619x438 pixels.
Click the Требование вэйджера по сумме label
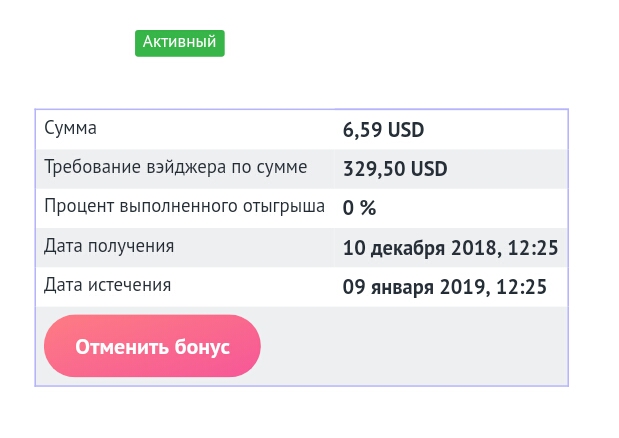click(176, 167)
